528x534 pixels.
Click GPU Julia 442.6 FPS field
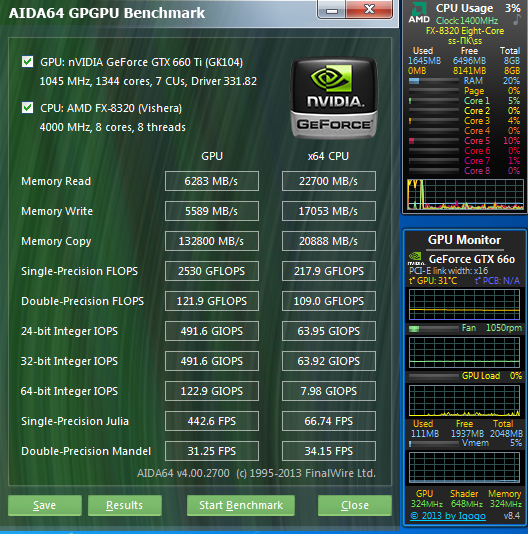212,421
